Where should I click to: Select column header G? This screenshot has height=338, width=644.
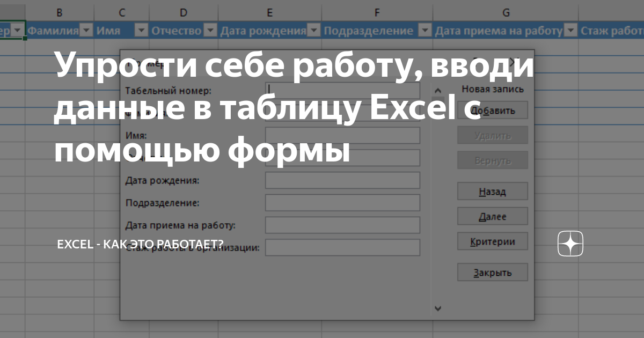(506, 12)
